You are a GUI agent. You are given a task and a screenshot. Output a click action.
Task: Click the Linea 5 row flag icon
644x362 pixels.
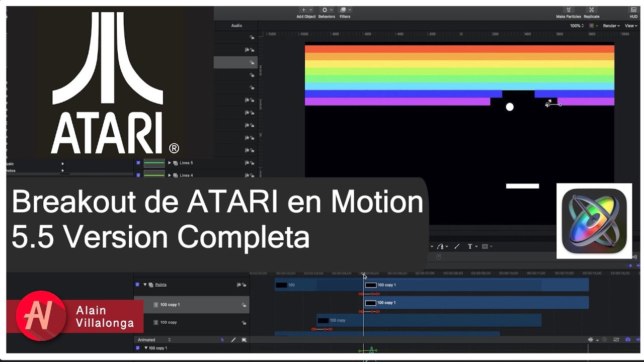click(247, 163)
